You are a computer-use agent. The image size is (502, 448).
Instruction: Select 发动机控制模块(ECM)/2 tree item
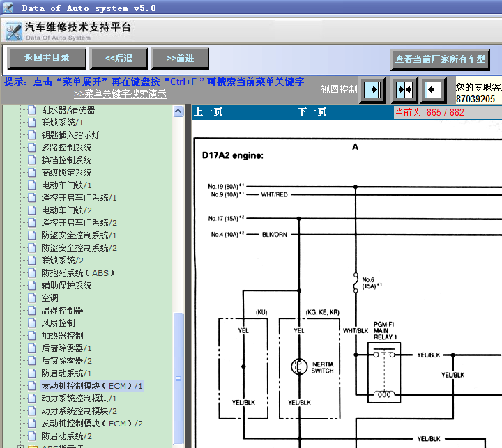[92, 424]
